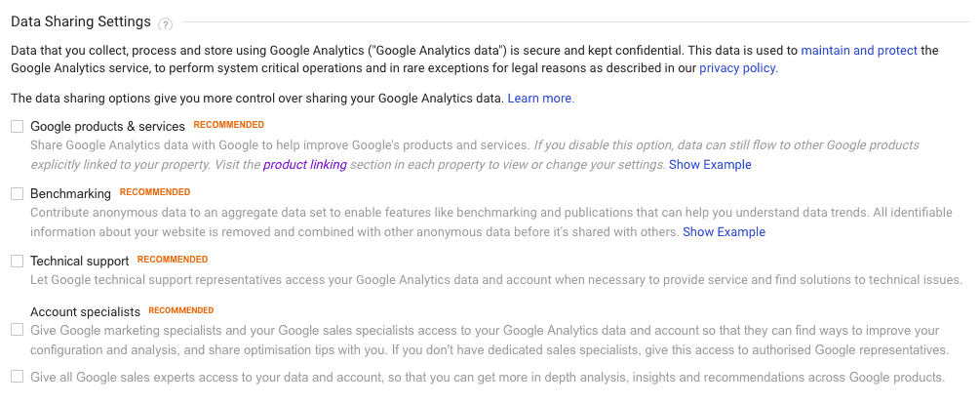The width and height of the screenshot is (980, 405).
Task: Tick the Benchmarking checkbox
Action: (17, 193)
